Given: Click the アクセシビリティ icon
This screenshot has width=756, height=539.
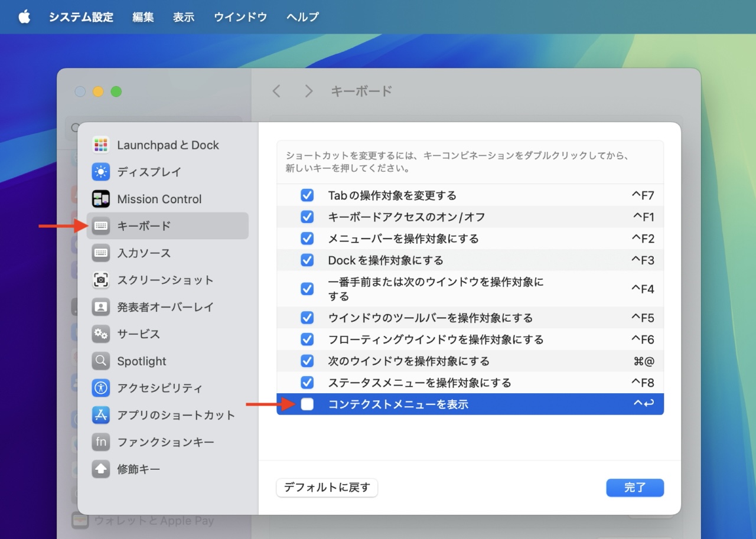Looking at the screenshot, I should pyautogui.click(x=101, y=388).
